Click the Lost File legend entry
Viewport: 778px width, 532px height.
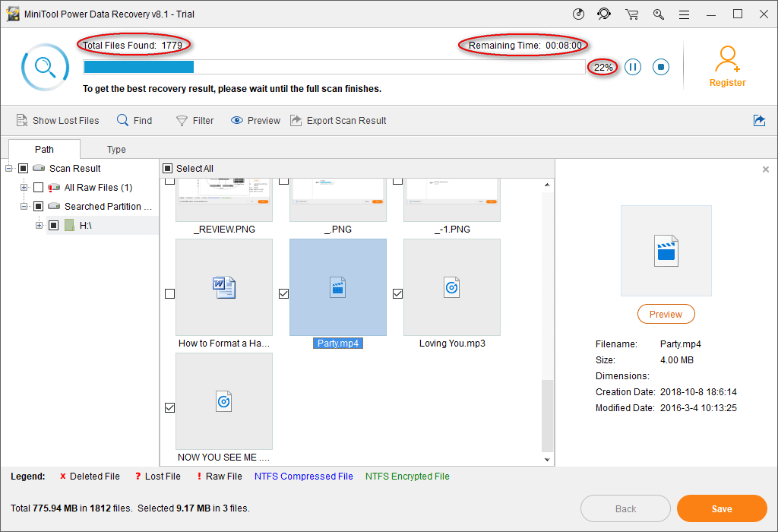[157, 477]
